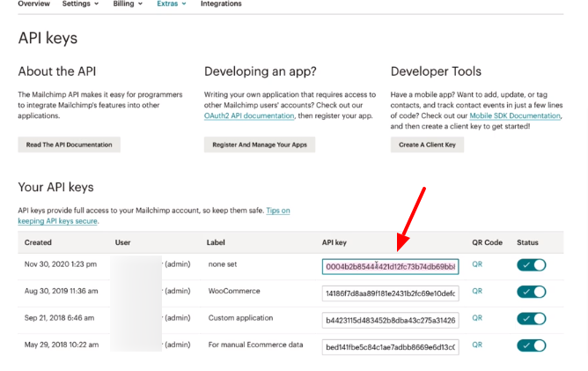Screen dimensions: 588x371
Task: Click the 'About the API' heading
Action: (57, 71)
